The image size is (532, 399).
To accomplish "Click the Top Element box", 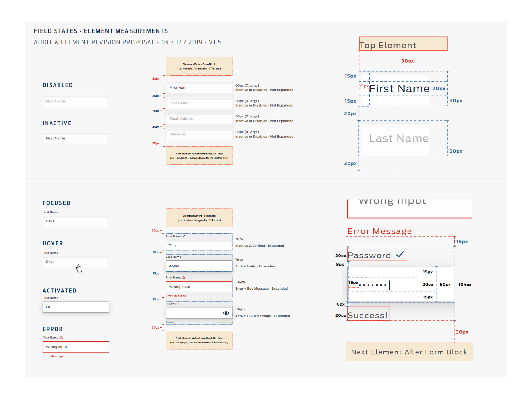I will point(403,44).
